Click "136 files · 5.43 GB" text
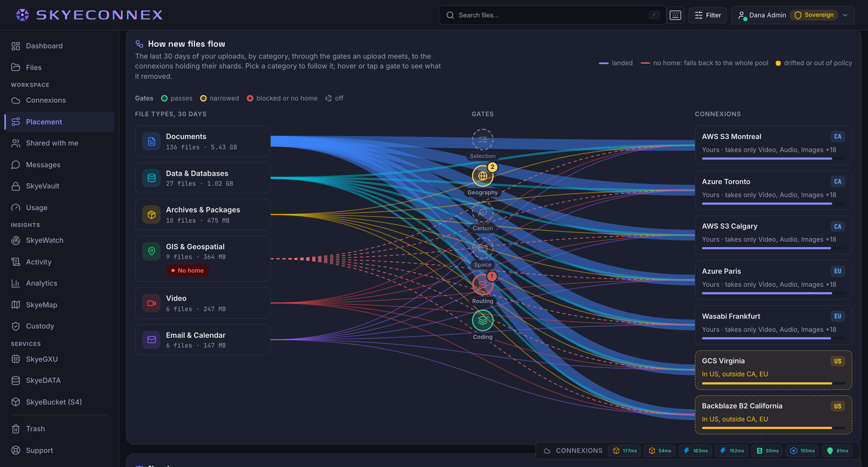This screenshot has width=868, height=467. 201,147
